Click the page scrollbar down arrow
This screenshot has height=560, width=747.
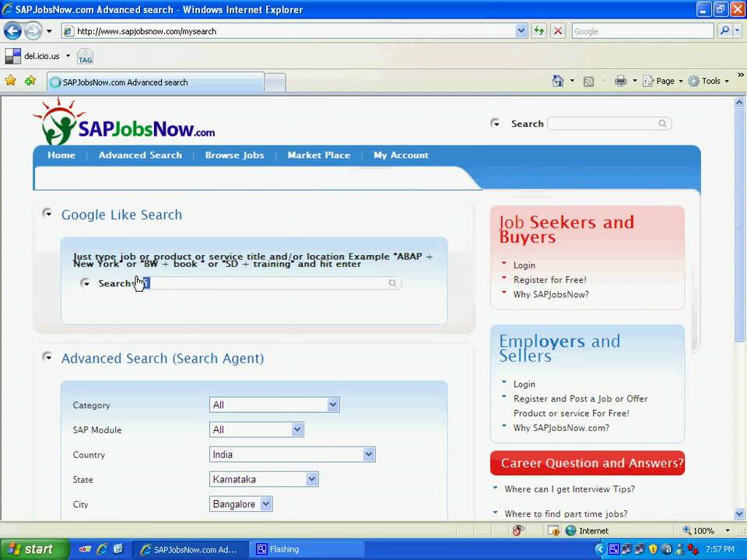pos(739,514)
